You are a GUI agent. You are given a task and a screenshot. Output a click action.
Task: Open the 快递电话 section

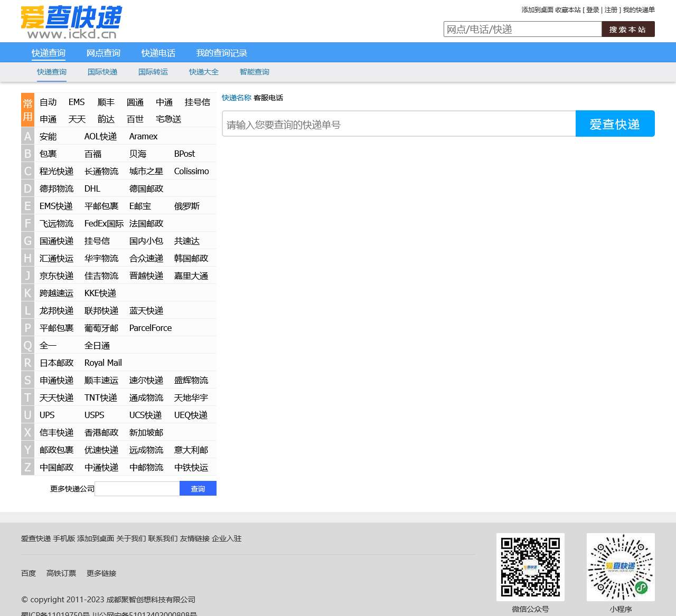[x=157, y=52]
